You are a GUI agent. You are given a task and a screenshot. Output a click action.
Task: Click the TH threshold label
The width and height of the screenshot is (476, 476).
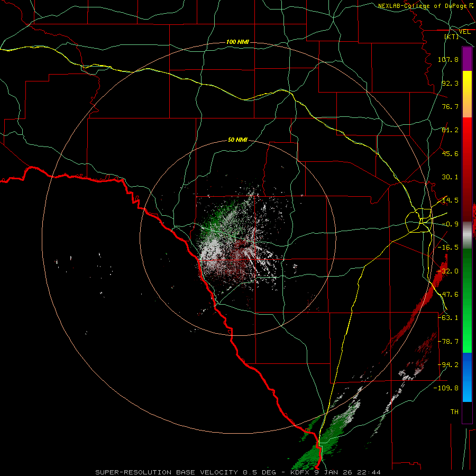pyautogui.click(x=454, y=411)
